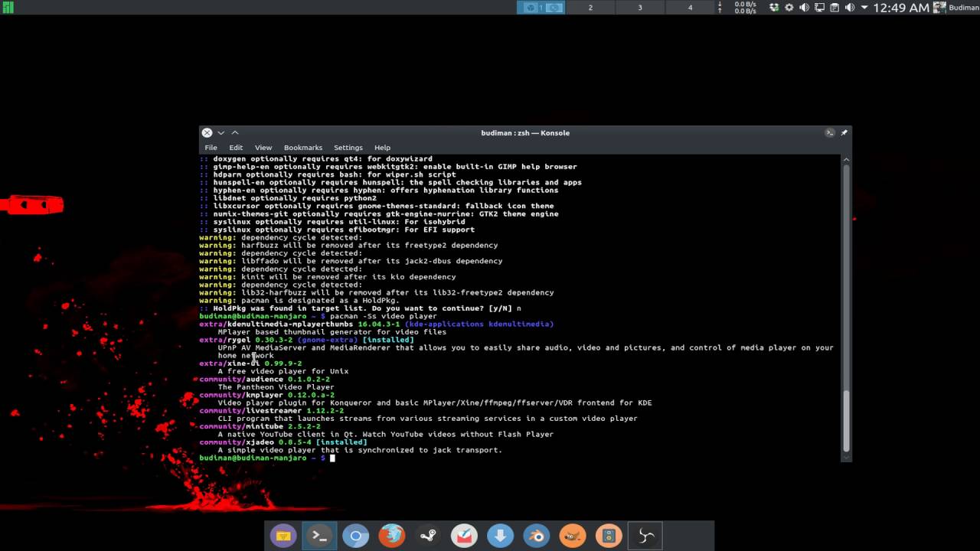980x551 pixels.
Task: Open the clipboard tray icon
Action: (x=835, y=8)
